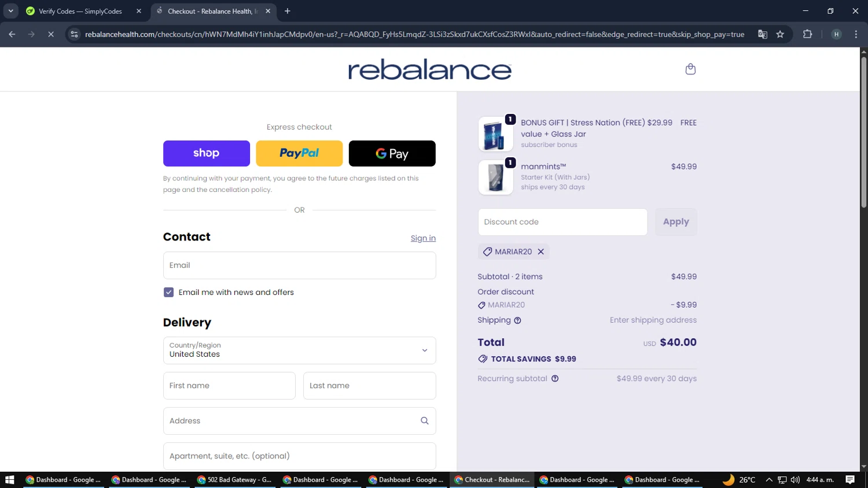Uncheck Email me with news and offers

[x=168, y=293]
